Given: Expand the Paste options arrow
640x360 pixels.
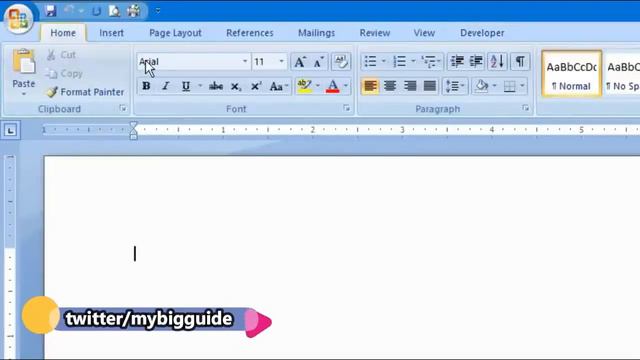Looking at the screenshot, I should (x=24, y=94).
